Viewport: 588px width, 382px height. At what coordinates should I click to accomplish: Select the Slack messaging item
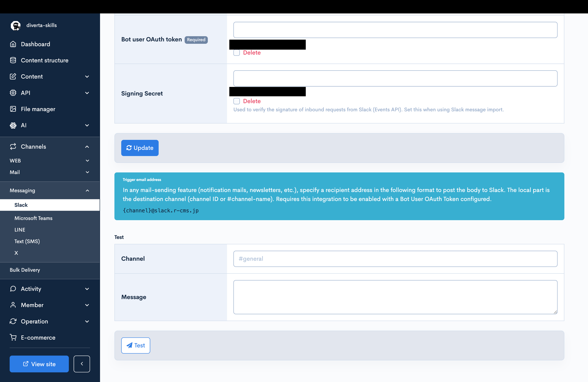click(x=50, y=205)
